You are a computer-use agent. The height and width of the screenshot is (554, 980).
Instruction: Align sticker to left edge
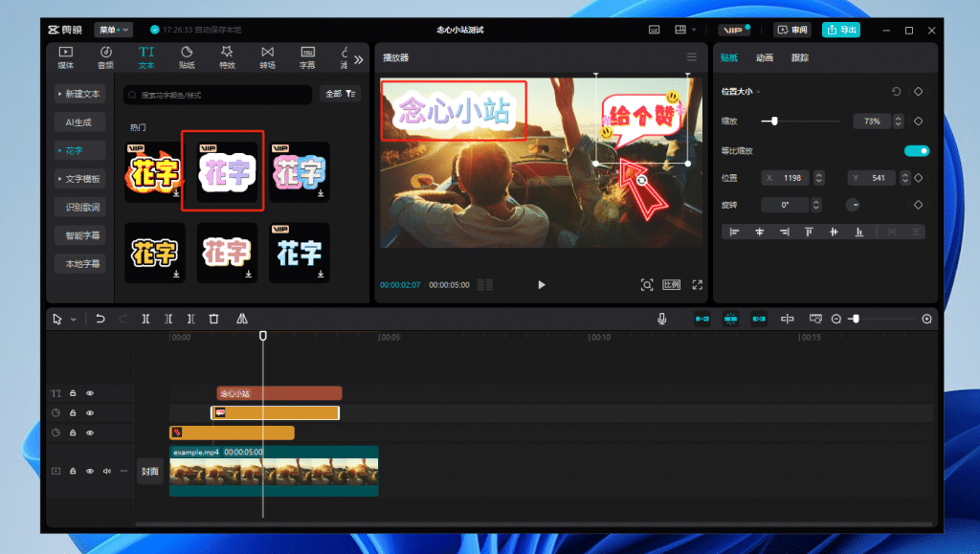click(734, 232)
